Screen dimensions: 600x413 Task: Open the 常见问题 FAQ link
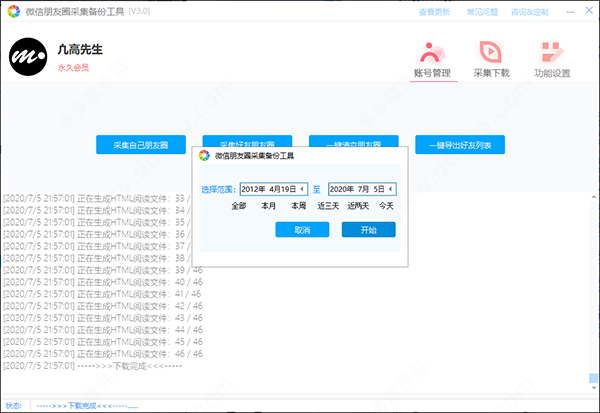pyautogui.click(x=482, y=12)
